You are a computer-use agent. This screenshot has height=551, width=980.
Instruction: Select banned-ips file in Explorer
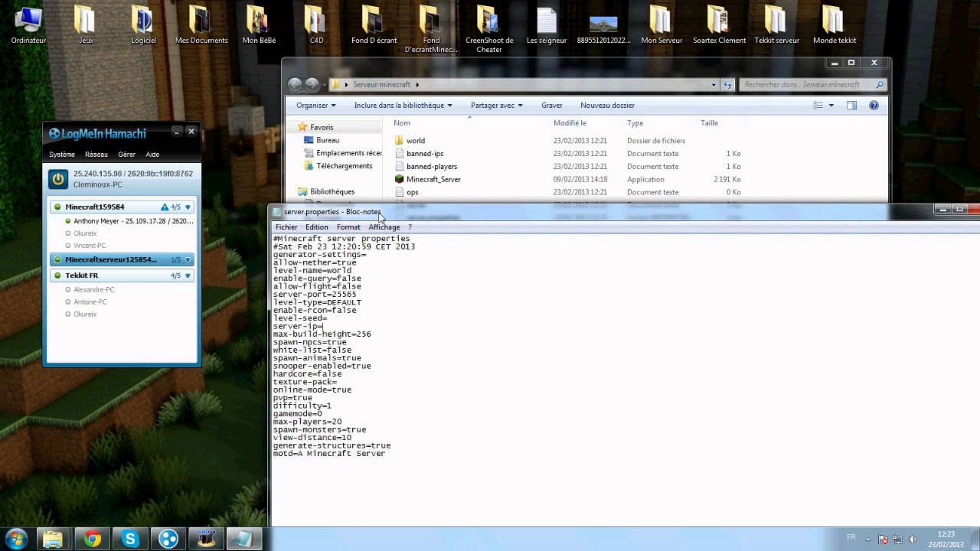point(425,154)
